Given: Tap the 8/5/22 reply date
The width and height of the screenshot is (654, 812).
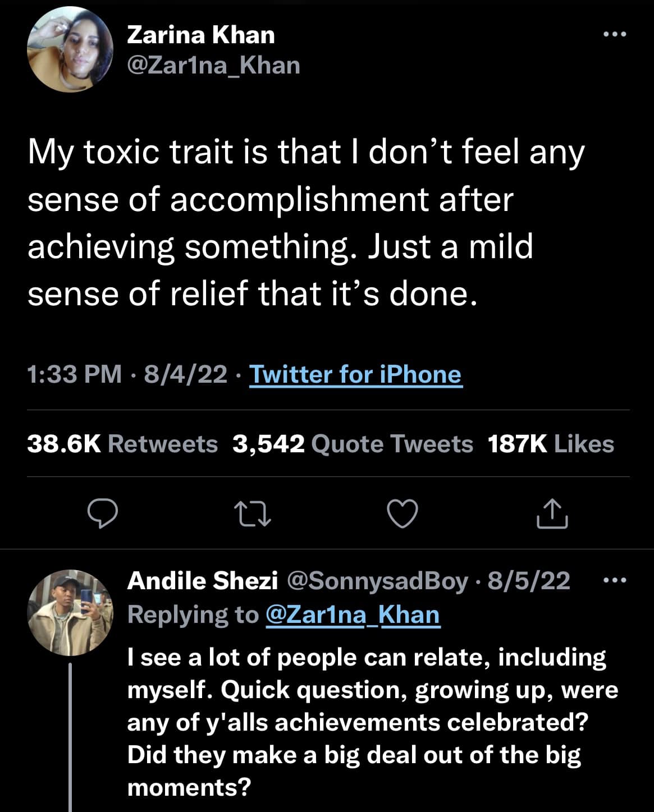Looking at the screenshot, I should tap(529, 581).
